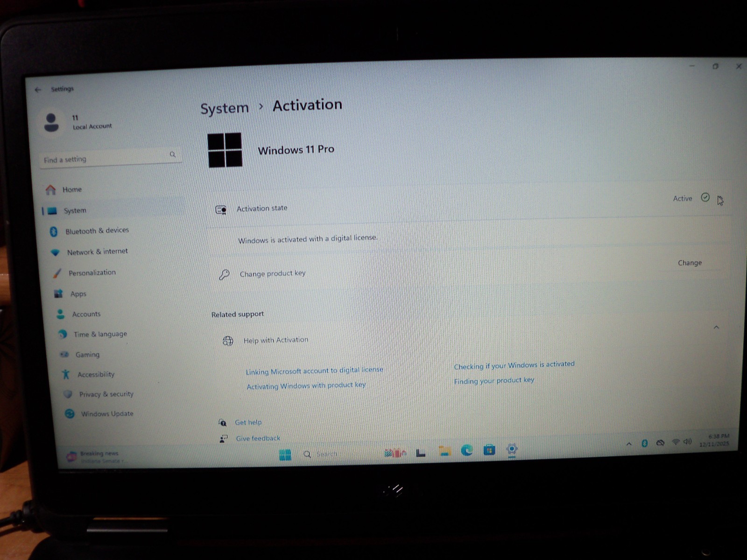
Task: Open the volume control in system tray
Action: [688, 441]
